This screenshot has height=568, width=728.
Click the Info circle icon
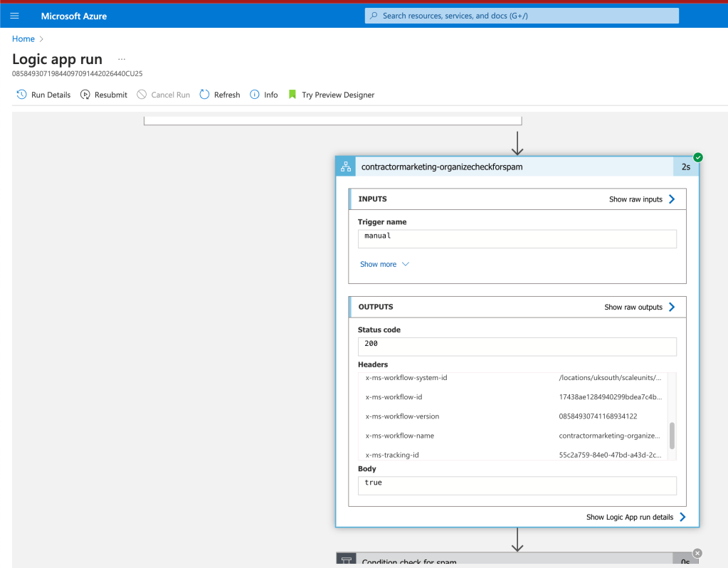pyautogui.click(x=255, y=94)
